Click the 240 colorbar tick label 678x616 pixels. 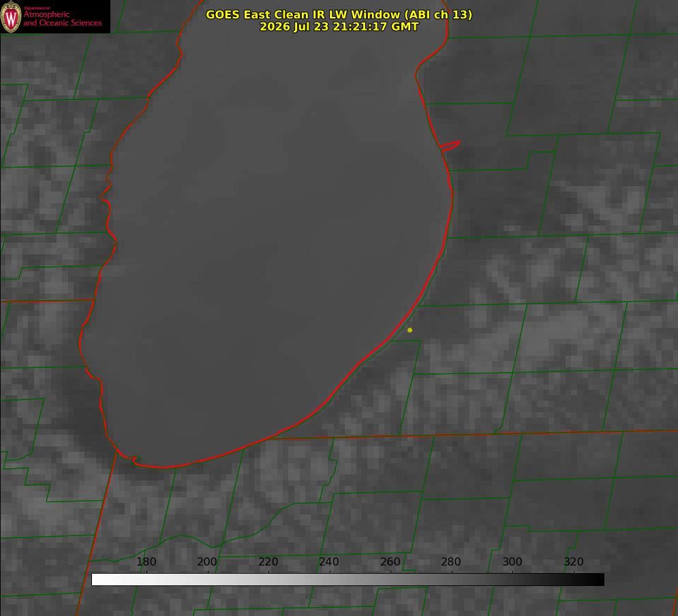(x=329, y=561)
